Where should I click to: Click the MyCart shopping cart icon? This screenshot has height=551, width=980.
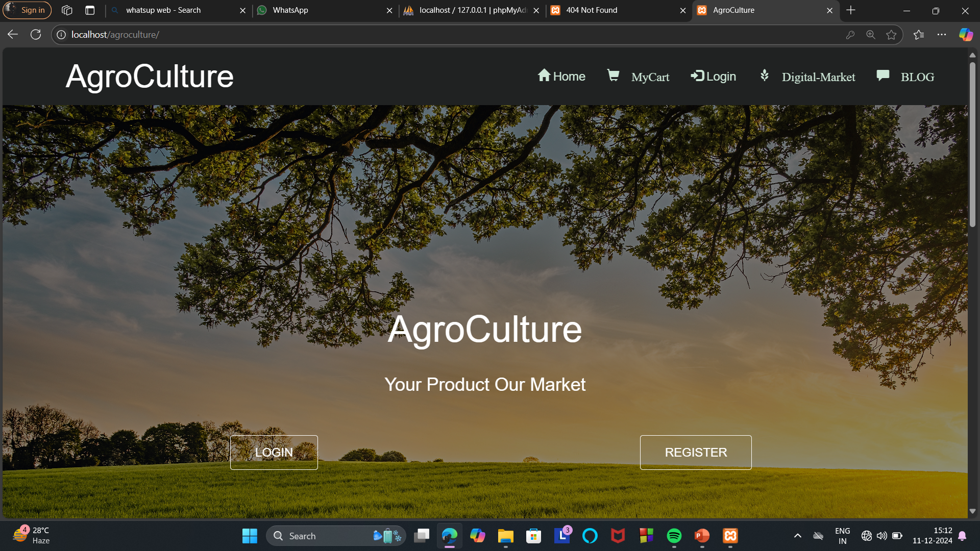coord(613,76)
